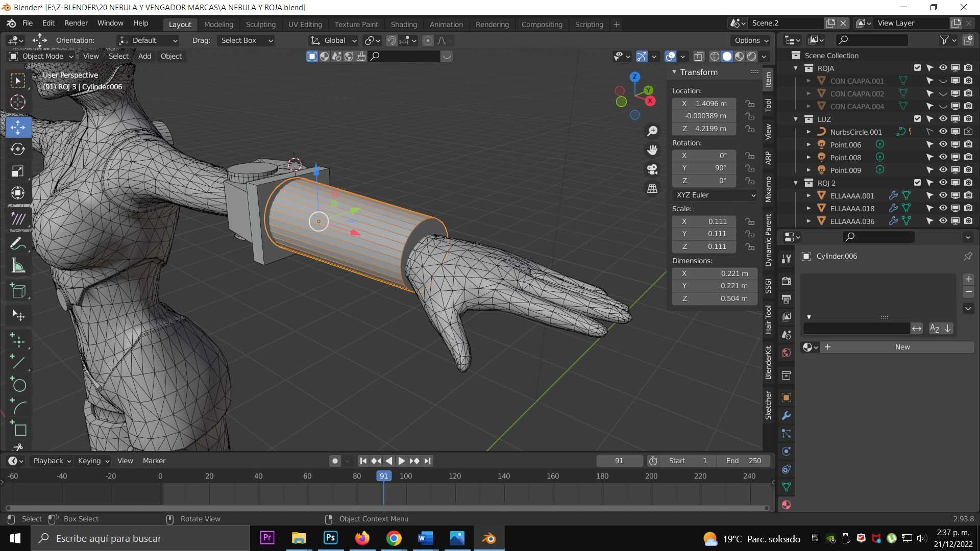Open Blender from the Windows taskbar
This screenshot has height=551, width=980.
(x=488, y=538)
